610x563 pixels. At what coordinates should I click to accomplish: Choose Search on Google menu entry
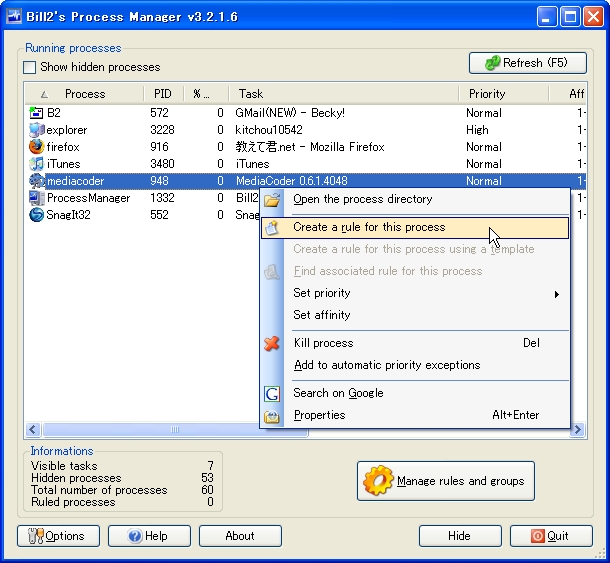click(x=414, y=393)
